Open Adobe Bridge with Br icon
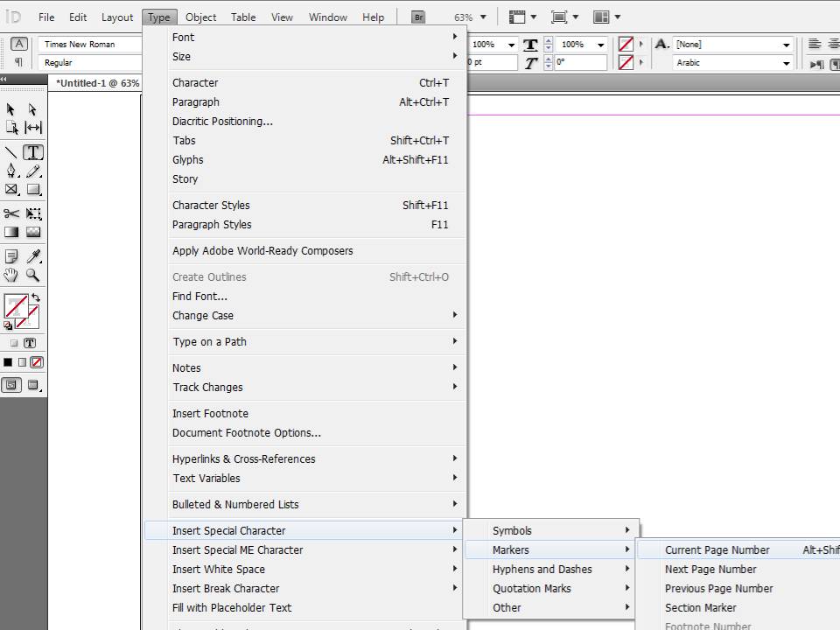Image resolution: width=840 pixels, height=630 pixels. point(418,17)
